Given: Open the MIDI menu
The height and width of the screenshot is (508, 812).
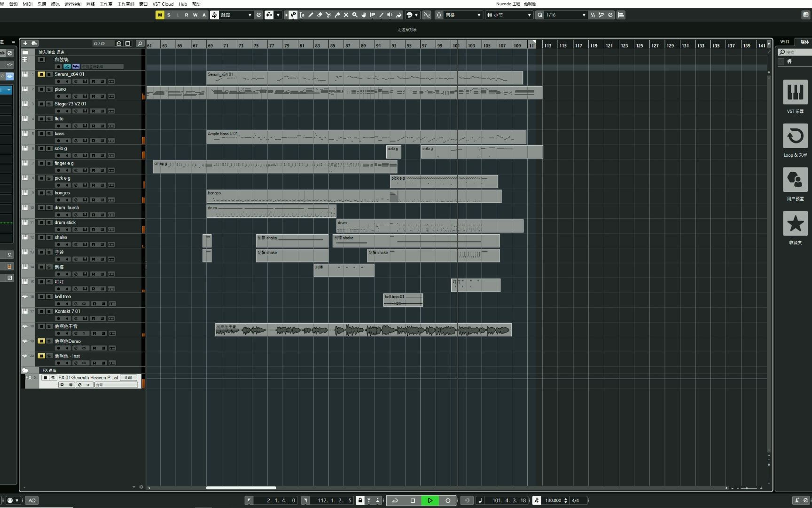Looking at the screenshot, I should 28,4.
